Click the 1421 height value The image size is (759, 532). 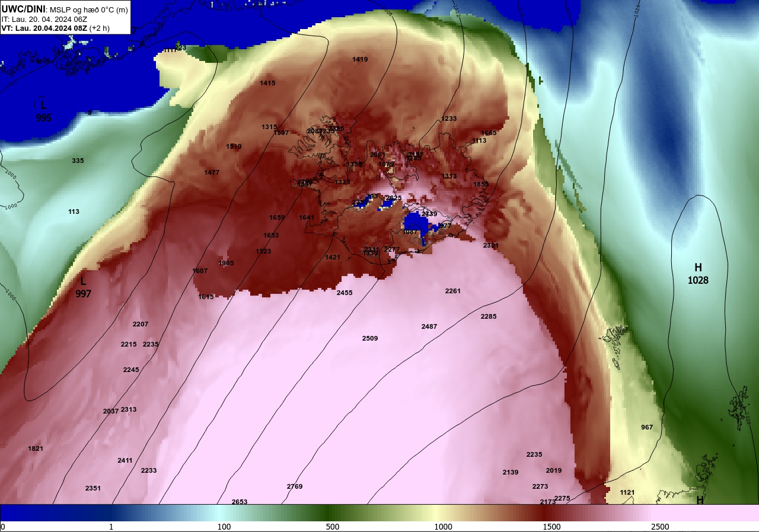pos(333,257)
